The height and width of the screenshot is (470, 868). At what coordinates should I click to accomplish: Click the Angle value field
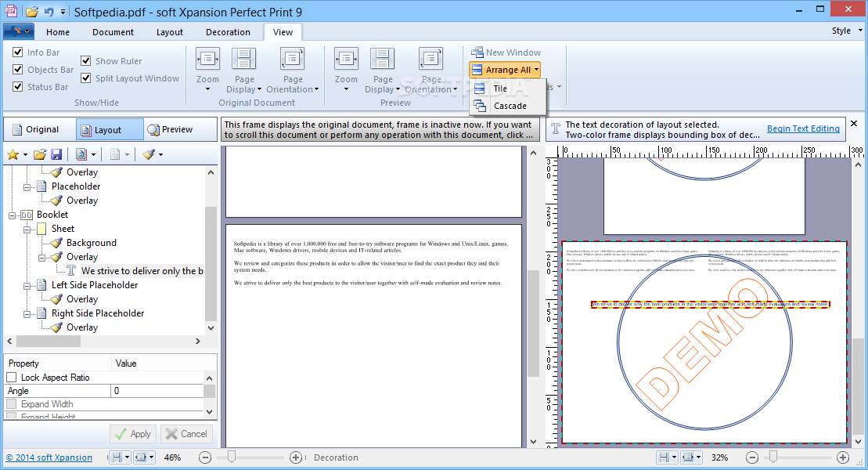[157, 391]
